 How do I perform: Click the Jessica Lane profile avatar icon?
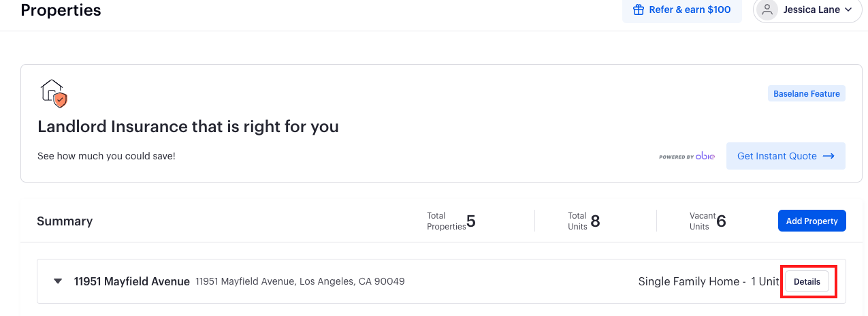tap(768, 10)
